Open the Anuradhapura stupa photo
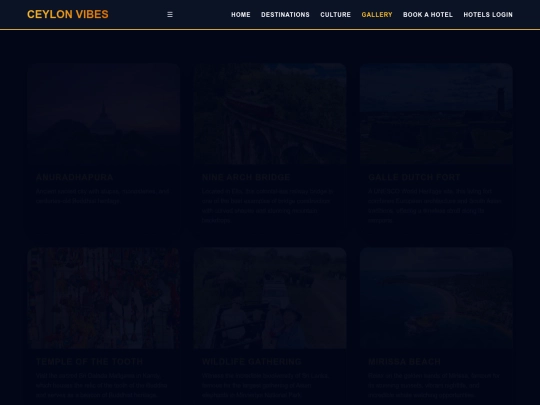 pos(104,114)
